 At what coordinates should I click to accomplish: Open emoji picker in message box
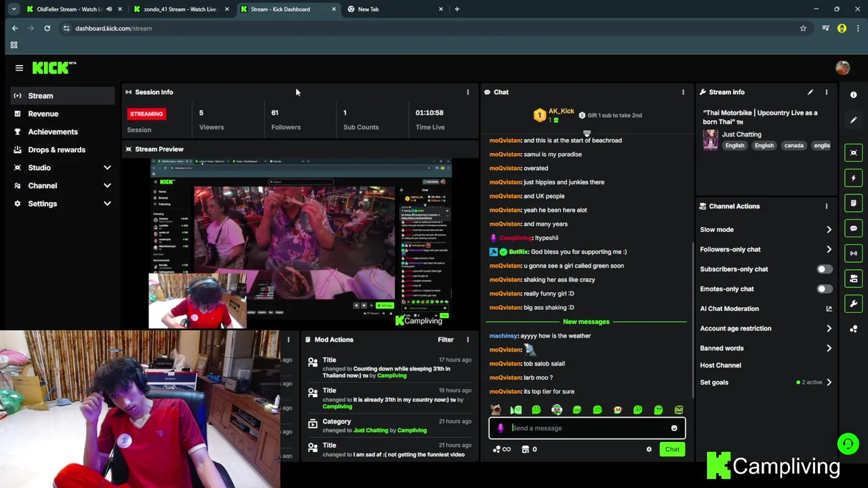[x=674, y=428]
